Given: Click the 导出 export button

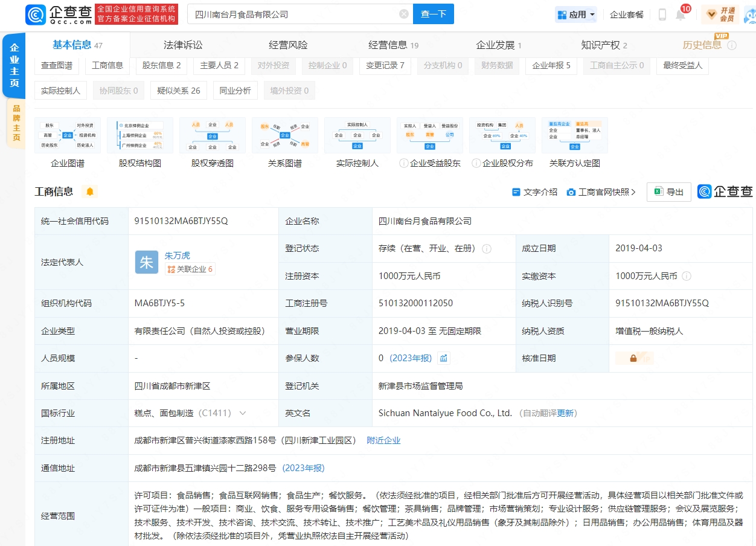Looking at the screenshot, I should pyautogui.click(x=669, y=192).
